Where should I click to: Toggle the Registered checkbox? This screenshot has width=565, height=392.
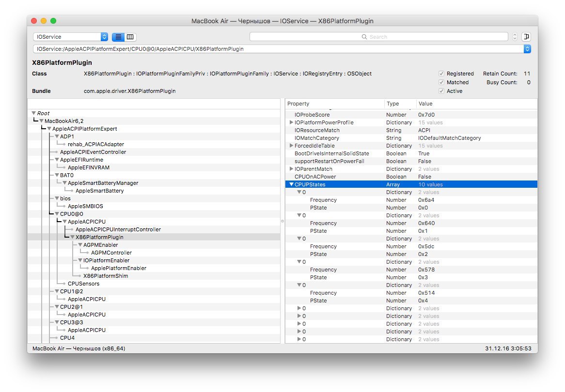point(441,74)
